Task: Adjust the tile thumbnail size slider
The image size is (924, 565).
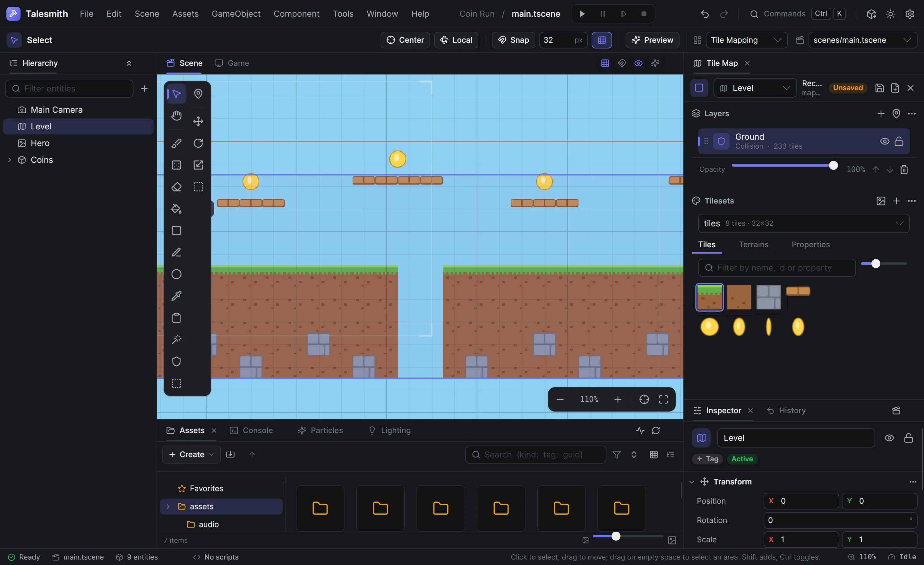Action: point(884,264)
